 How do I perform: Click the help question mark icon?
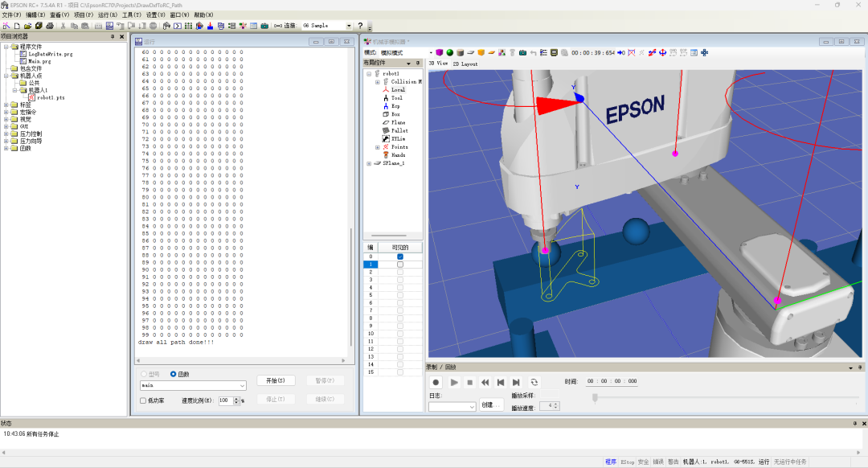coord(360,26)
